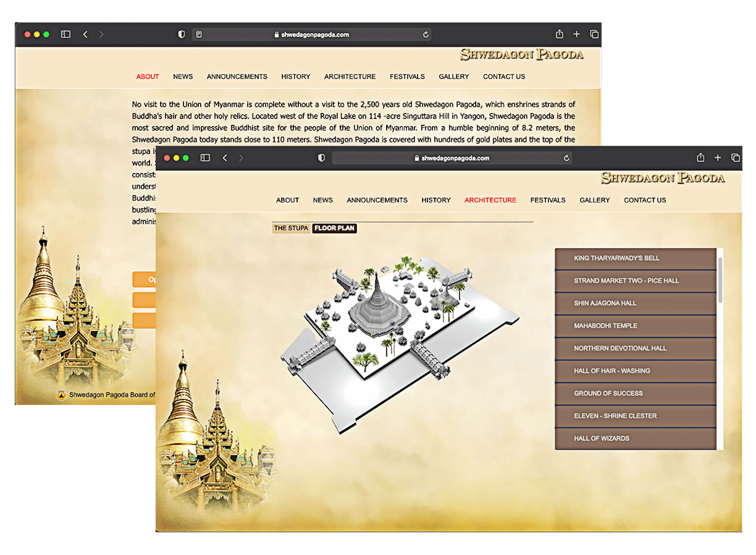Select Hall of Wizards entry
The height and width of the screenshot is (555, 756).
(635, 438)
